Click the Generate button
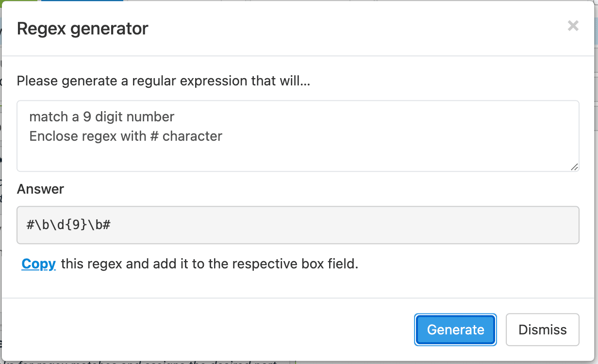 tap(455, 330)
